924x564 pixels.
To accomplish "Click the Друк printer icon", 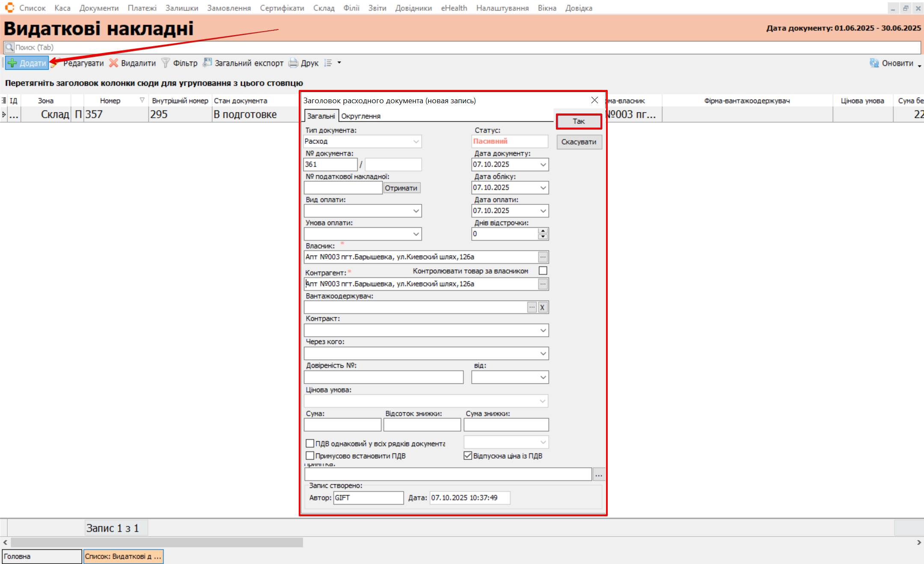I will pos(293,63).
